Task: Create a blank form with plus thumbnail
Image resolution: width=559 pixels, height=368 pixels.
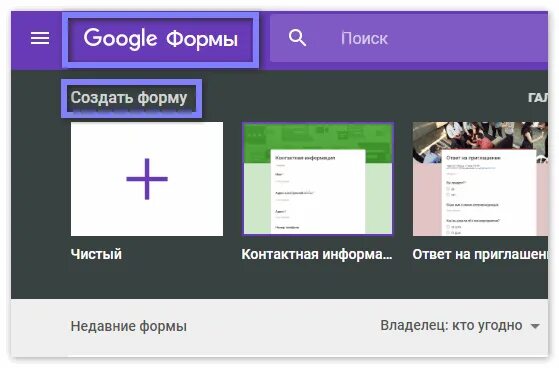Action: tap(147, 179)
